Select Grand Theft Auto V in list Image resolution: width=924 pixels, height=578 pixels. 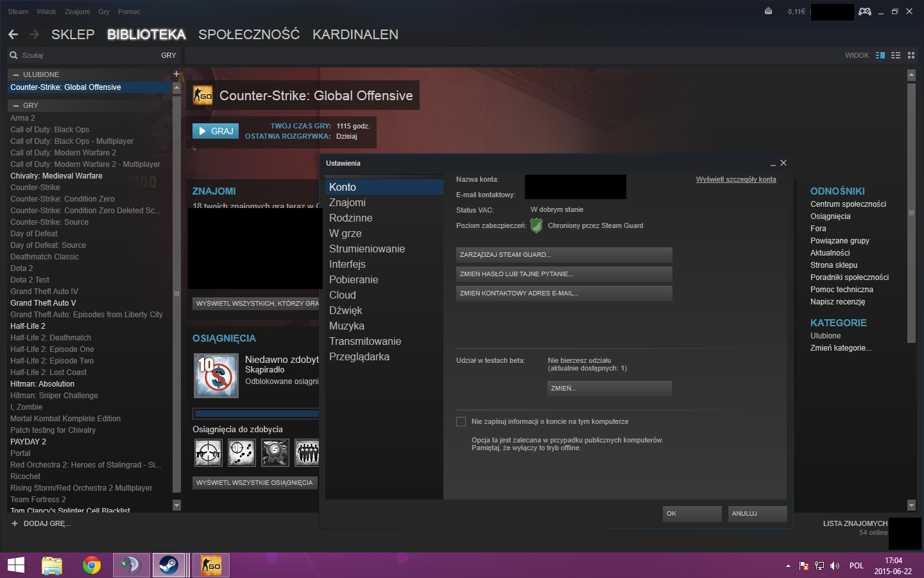pos(43,303)
